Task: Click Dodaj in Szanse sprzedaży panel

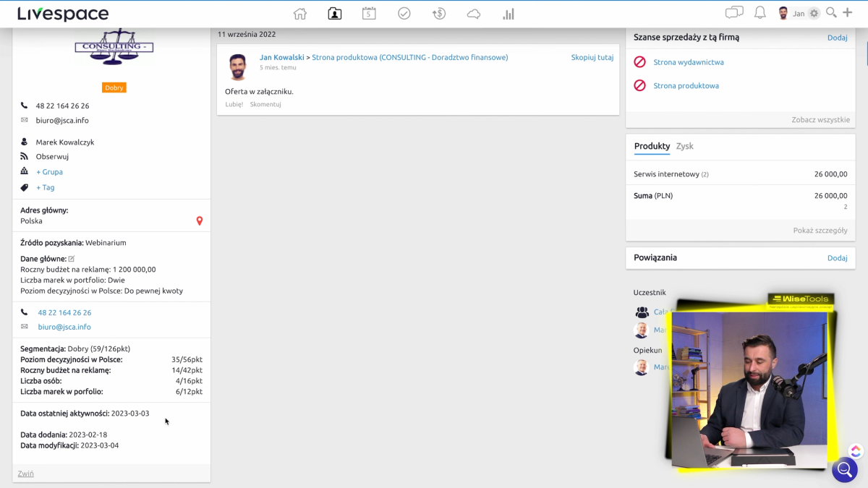Action: coord(837,38)
